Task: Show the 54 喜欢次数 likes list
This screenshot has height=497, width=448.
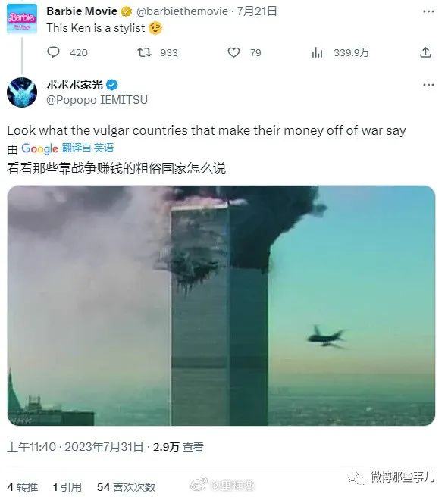Action: click(x=126, y=487)
